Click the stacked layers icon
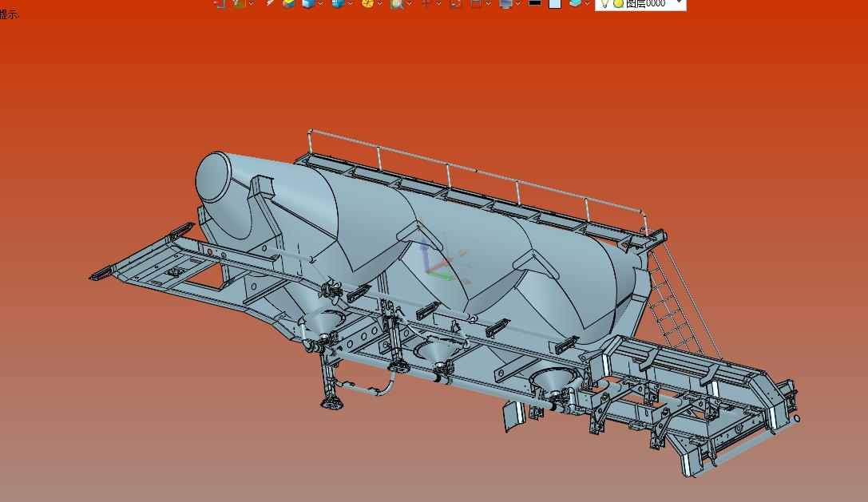 click(x=575, y=2)
